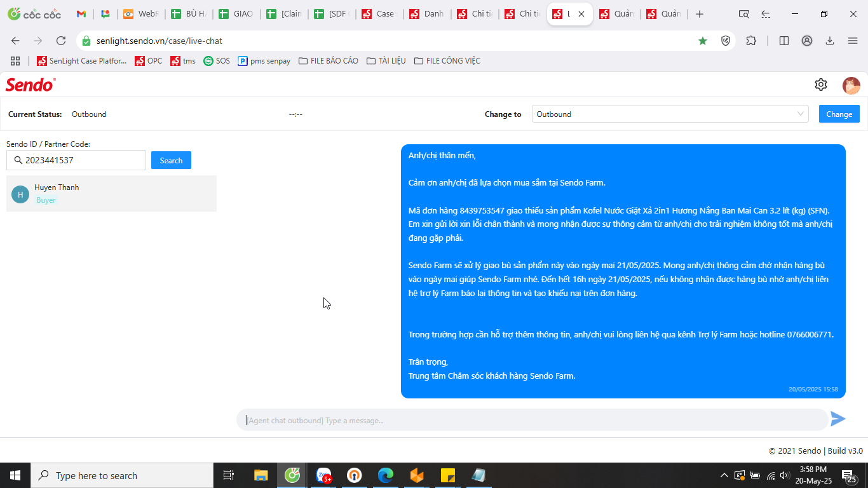
Task: Open the browser downloads icon
Action: (830, 41)
